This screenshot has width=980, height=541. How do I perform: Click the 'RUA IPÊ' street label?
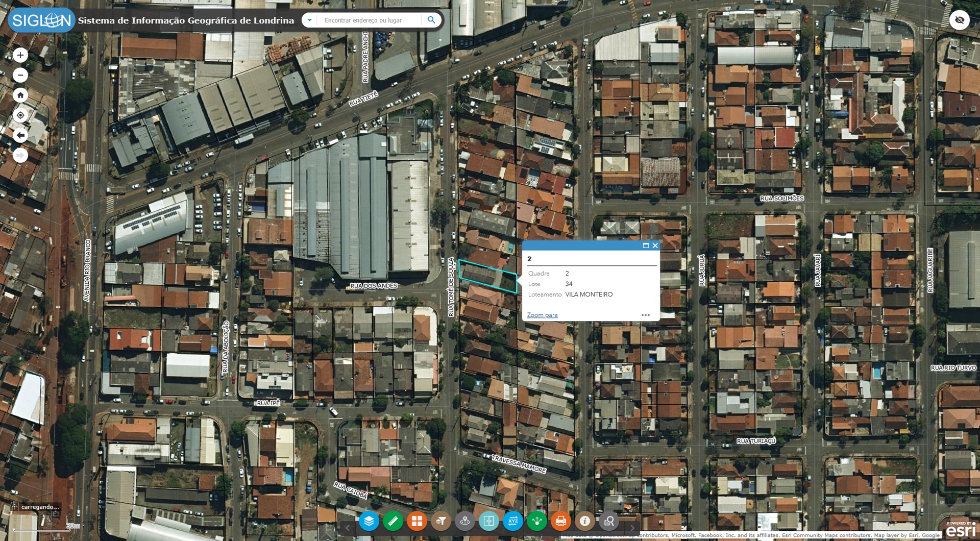click(x=268, y=403)
